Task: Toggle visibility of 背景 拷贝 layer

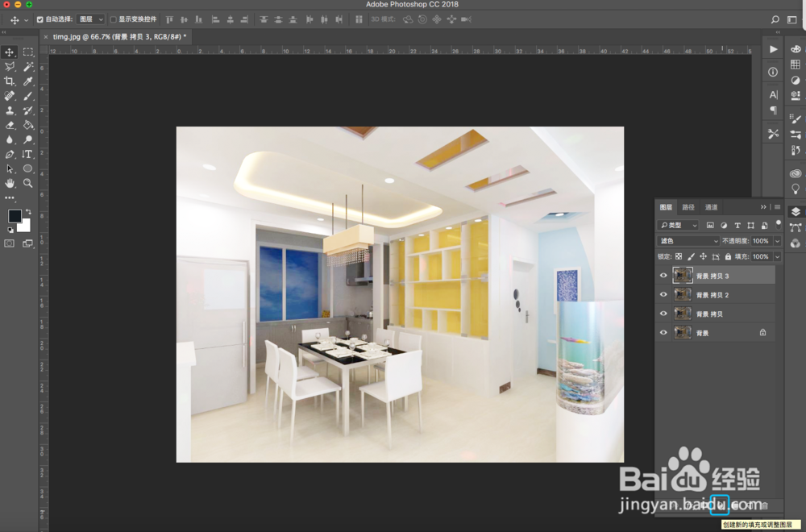Action: pyautogui.click(x=663, y=314)
